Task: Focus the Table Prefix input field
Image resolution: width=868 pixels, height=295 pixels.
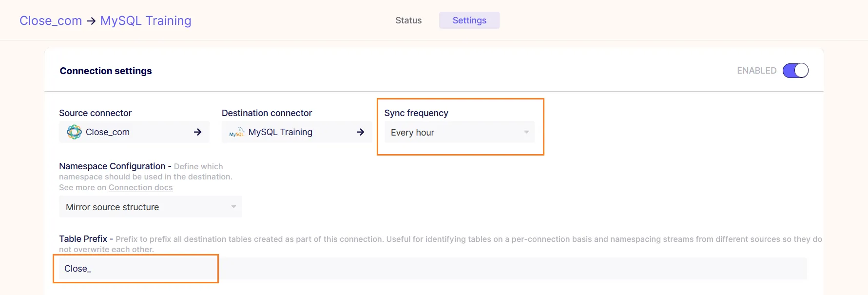Action: tap(433, 269)
